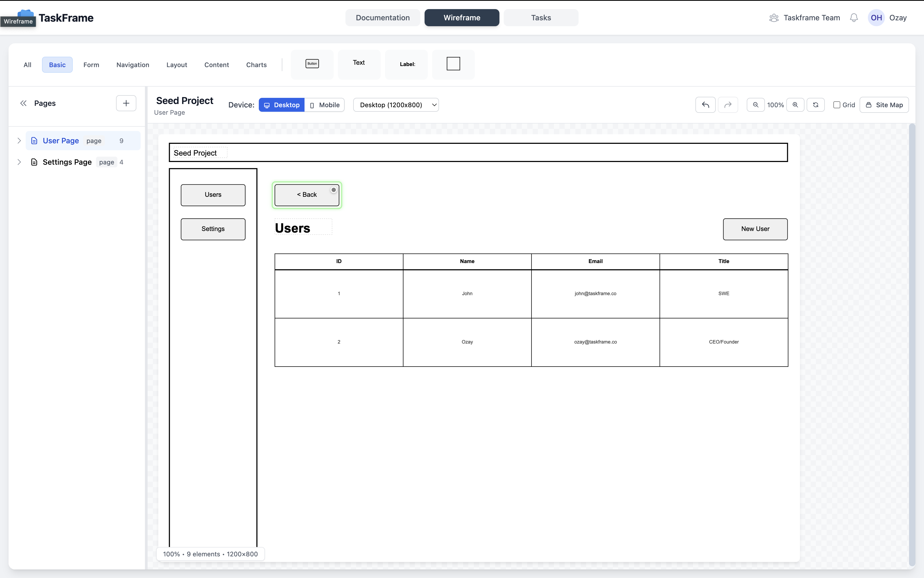Open the Site Map
Screen dimensions: 924x578
(x=884, y=105)
